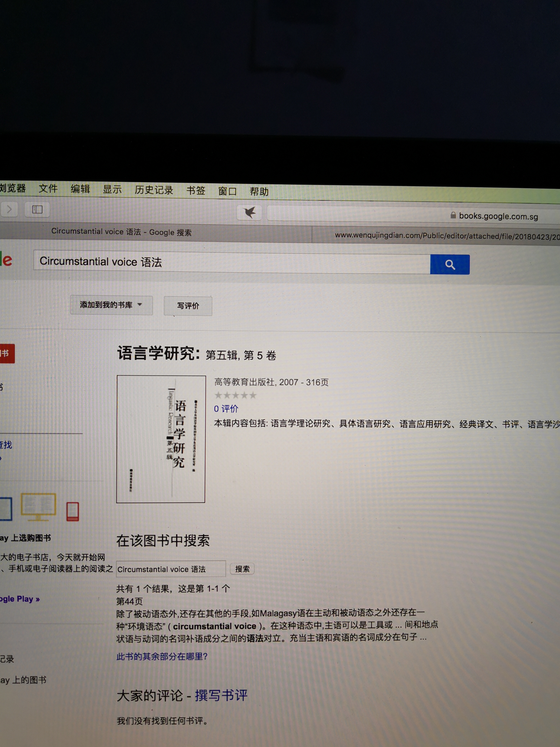Click the 此书的其余部分在哪里? link

coord(162,656)
